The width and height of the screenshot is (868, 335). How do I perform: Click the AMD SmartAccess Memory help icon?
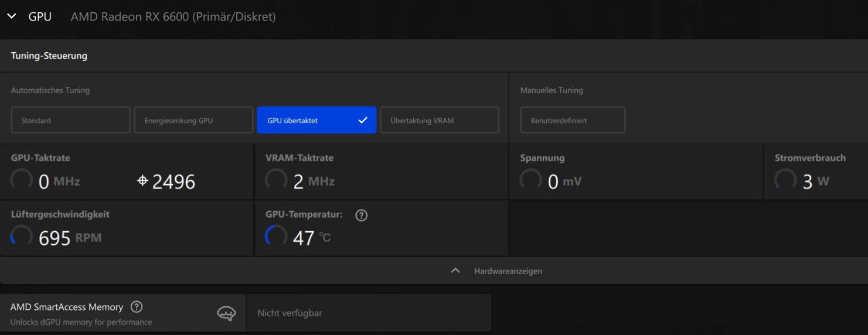[137, 307]
